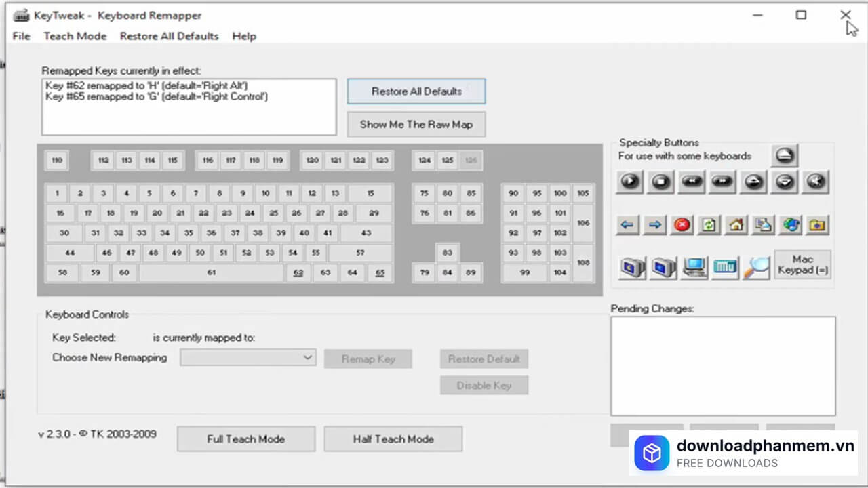Click the Restore All Defaults button
This screenshot has height=488, width=868.
click(x=416, y=91)
